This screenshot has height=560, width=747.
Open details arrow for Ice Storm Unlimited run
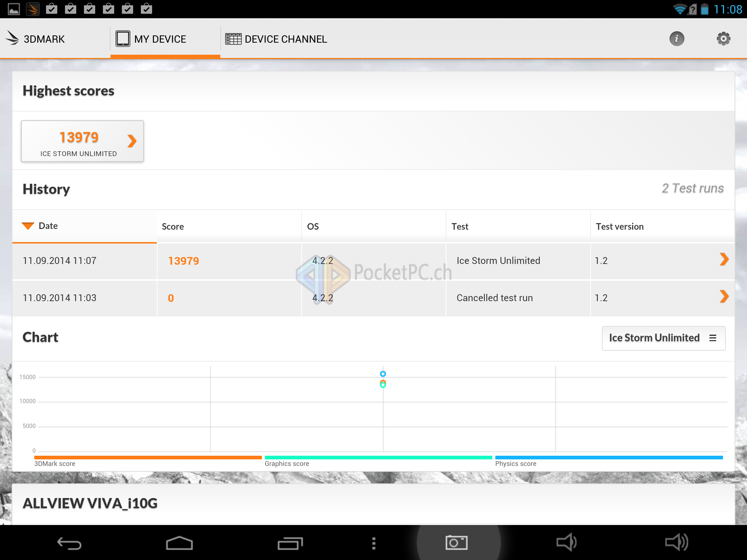[724, 260]
